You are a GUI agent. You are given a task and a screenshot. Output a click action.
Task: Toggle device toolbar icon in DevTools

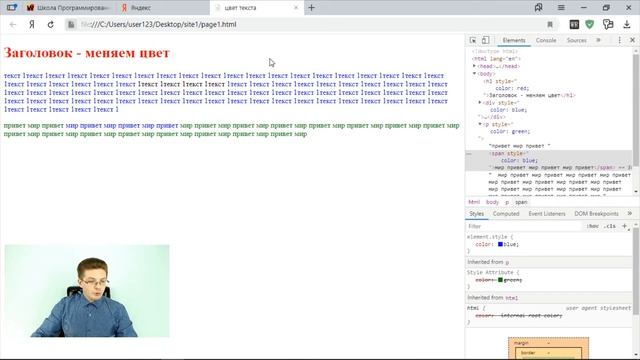pyautogui.click(x=485, y=40)
